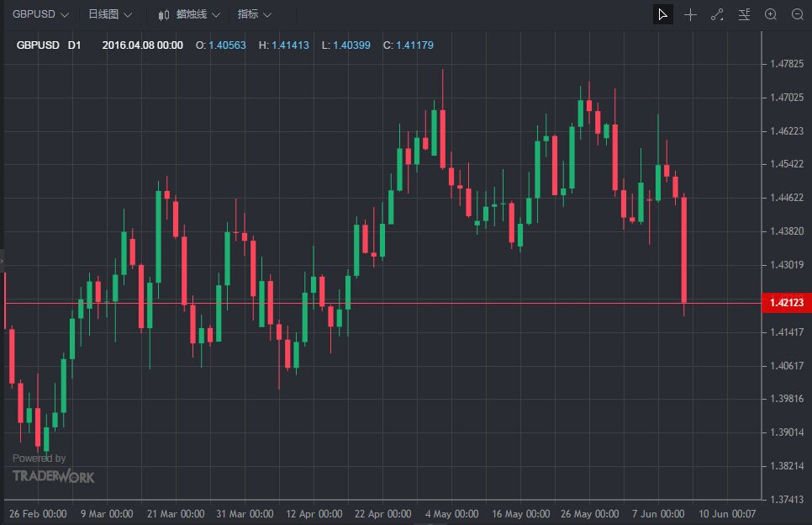
Task: Zoom out of the chart
Action: 798,14
